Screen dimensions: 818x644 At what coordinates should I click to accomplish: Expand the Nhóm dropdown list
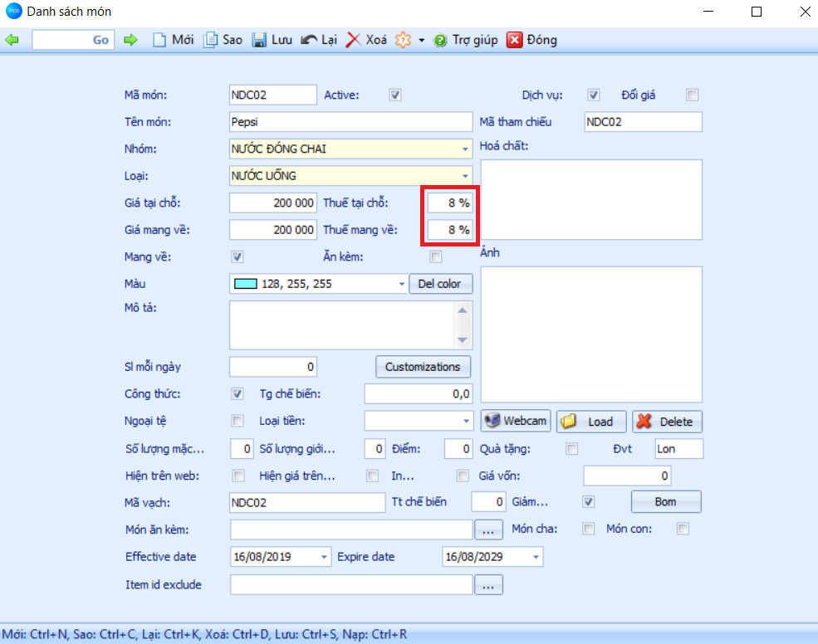pyautogui.click(x=465, y=149)
